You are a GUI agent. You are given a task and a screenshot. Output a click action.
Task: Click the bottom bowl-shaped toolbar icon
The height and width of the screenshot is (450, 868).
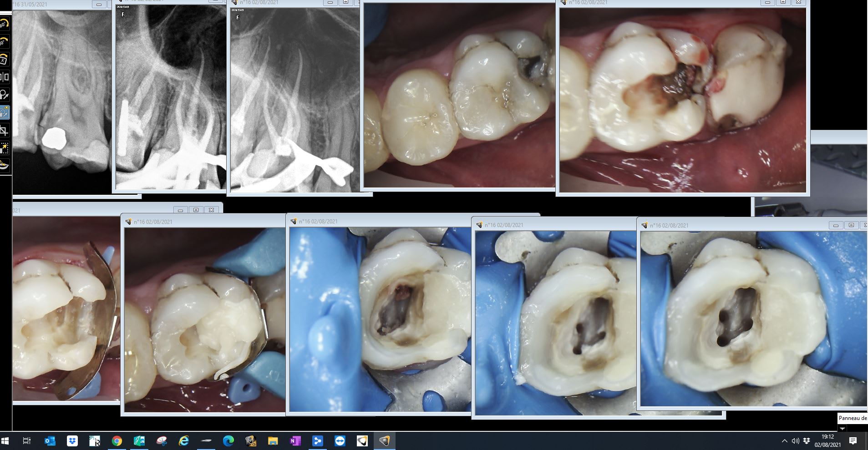4,165
